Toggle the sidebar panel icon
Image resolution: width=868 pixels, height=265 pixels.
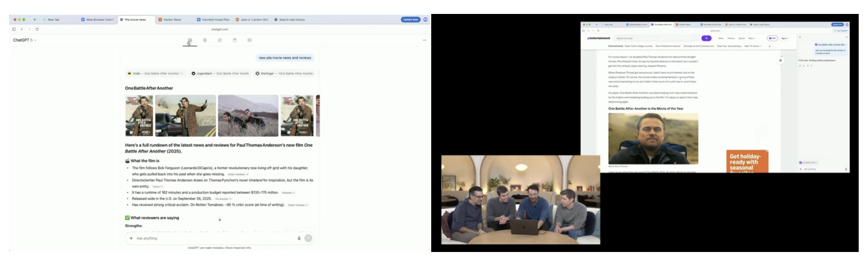coord(14,29)
